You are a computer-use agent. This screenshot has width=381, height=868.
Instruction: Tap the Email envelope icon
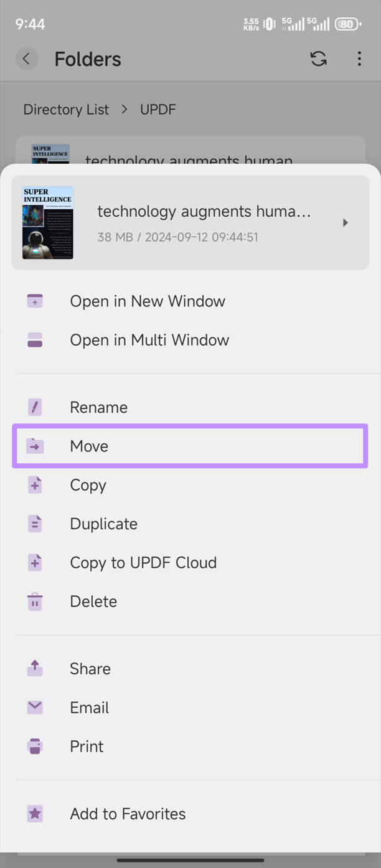click(x=35, y=707)
